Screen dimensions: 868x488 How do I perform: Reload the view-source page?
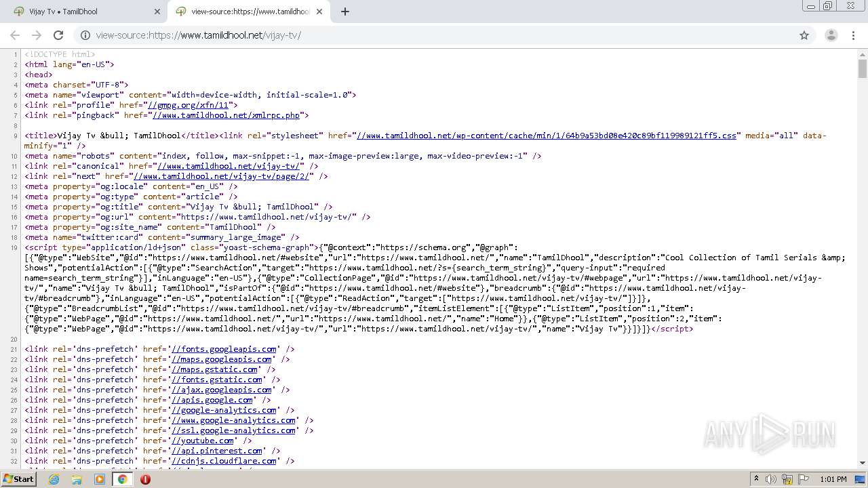click(58, 35)
